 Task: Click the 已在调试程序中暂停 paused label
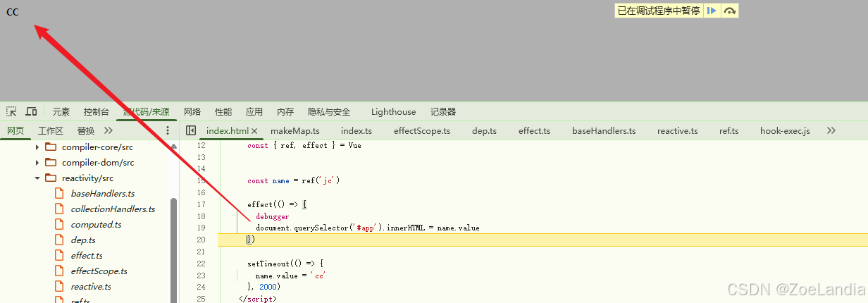click(x=659, y=11)
